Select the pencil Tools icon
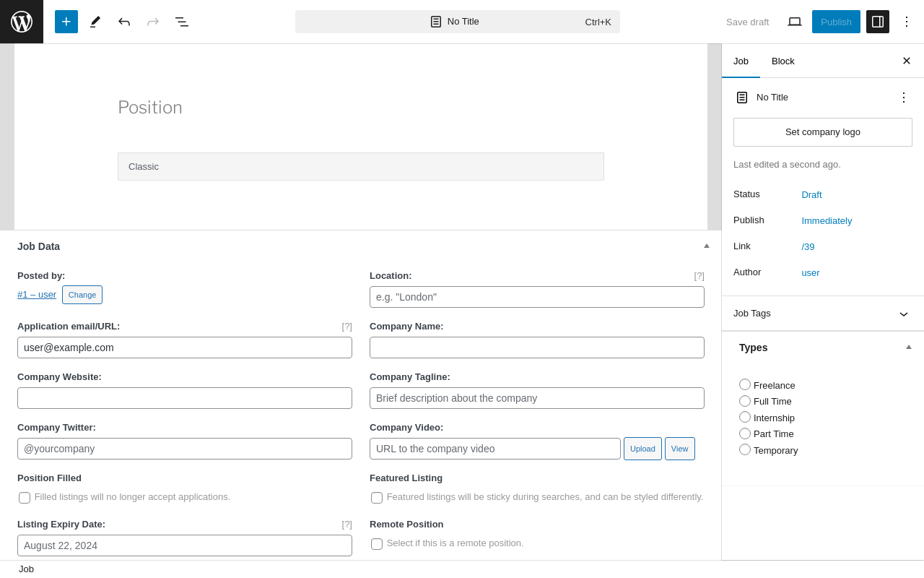924x578 pixels. [95, 22]
